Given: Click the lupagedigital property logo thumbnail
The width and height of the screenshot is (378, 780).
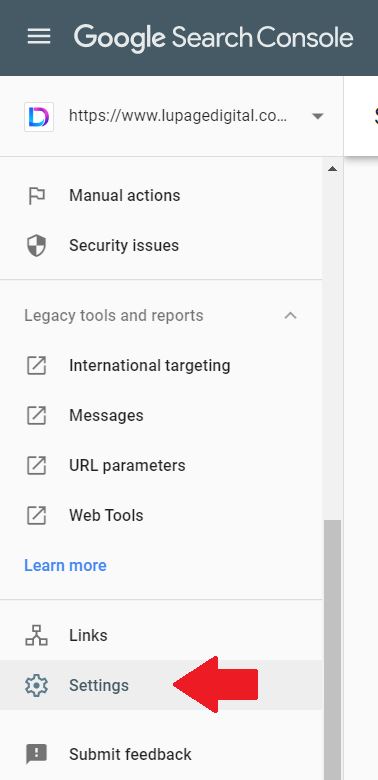Looking at the screenshot, I should click(x=39, y=117).
